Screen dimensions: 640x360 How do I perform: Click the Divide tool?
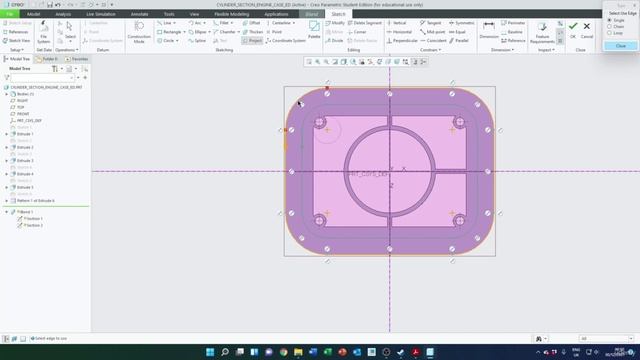335,41
